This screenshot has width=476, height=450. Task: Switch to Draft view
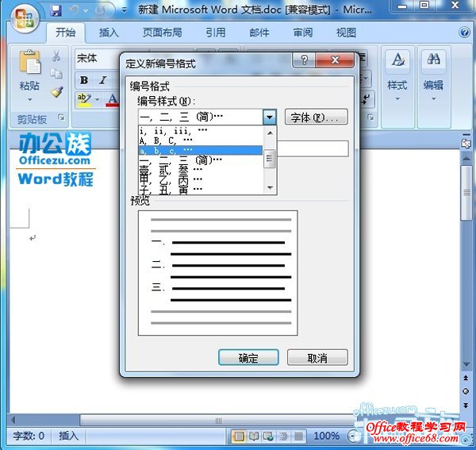(299, 437)
